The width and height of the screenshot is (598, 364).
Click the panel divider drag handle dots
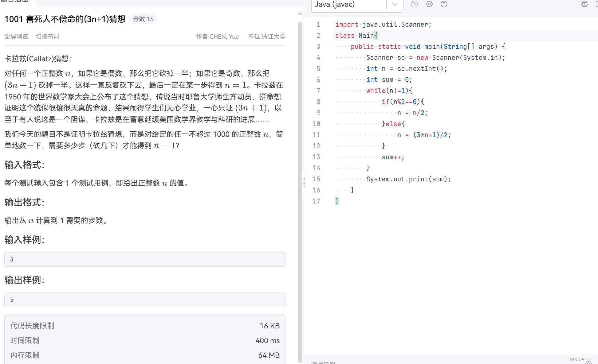coord(304,182)
